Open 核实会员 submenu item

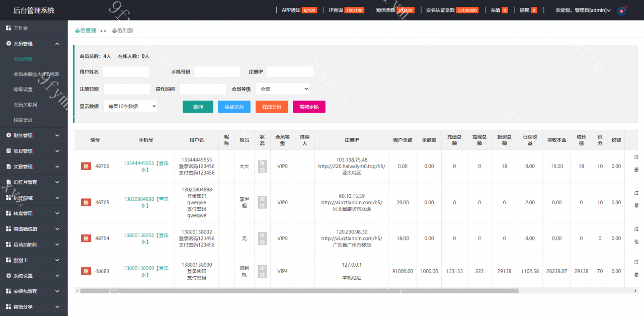(23, 120)
